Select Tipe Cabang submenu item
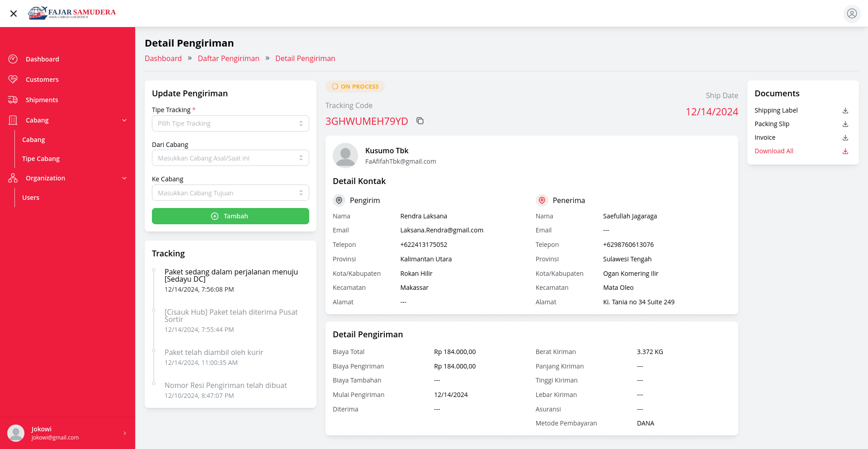This screenshot has width=868, height=449. pos(41,159)
